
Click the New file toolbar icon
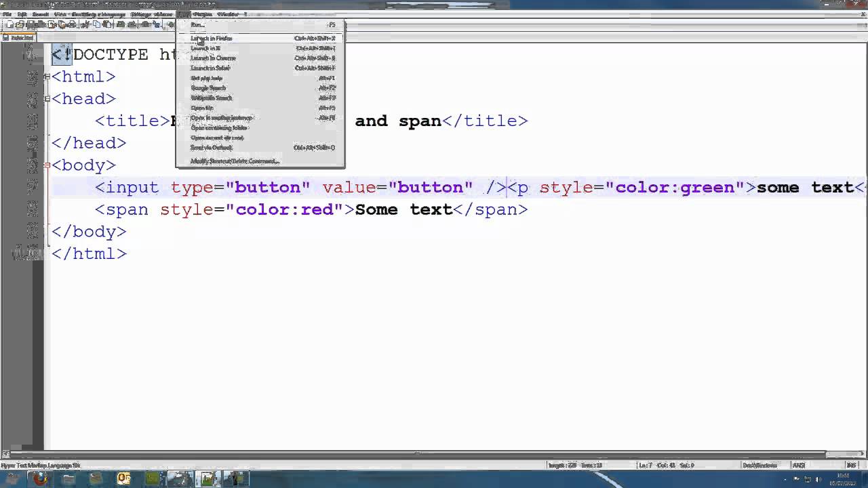(12, 25)
